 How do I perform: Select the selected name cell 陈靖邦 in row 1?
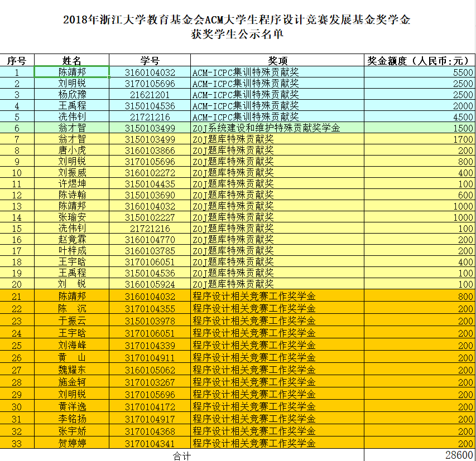click(71, 72)
